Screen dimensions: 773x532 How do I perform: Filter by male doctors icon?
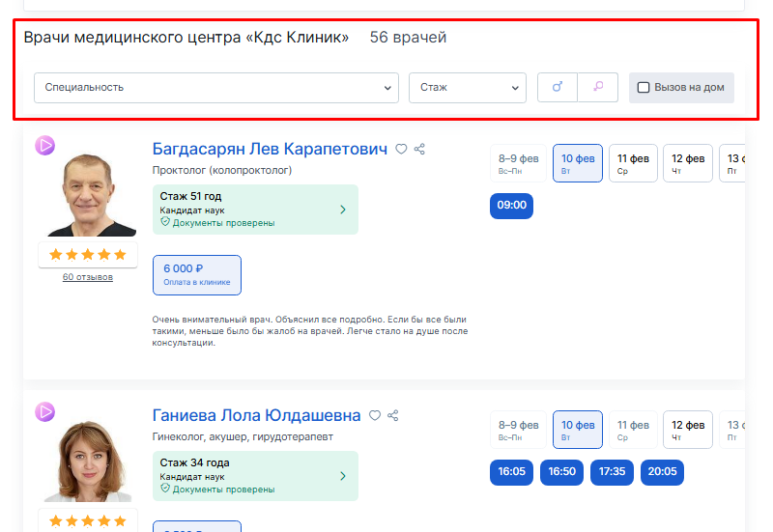pyautogui.click(x=558, y=87)
